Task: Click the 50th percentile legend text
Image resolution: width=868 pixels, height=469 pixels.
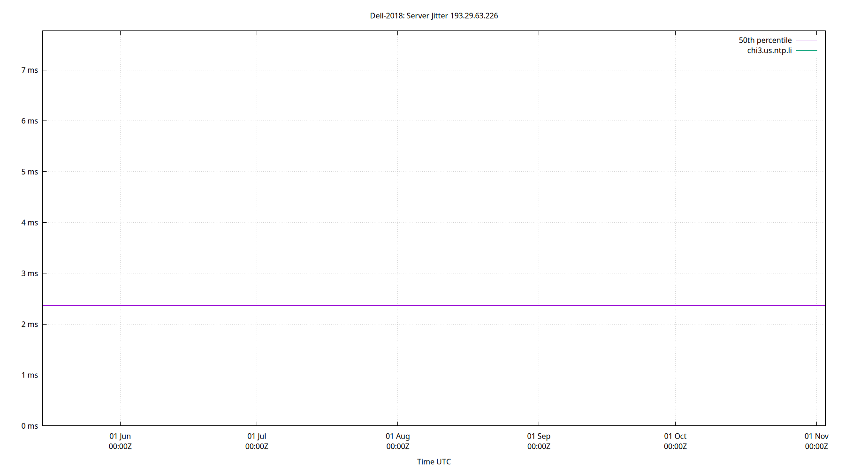Action: click(765, 40)
